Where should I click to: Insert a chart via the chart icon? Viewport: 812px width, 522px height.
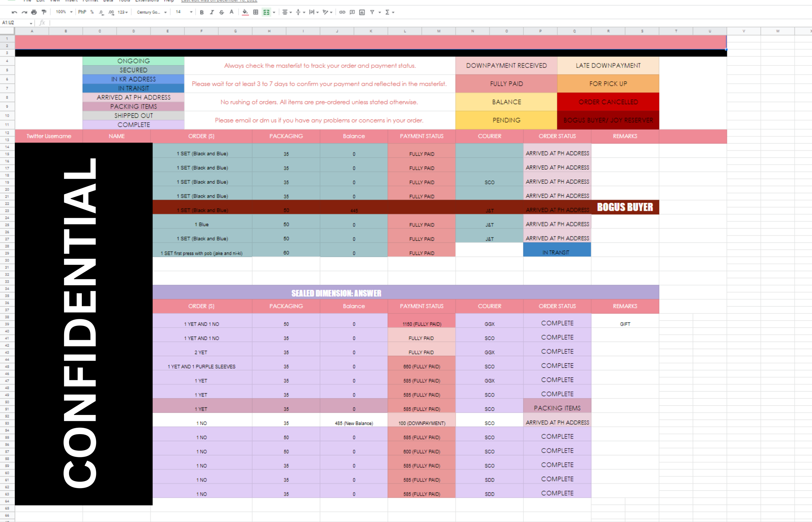(362, 12)
